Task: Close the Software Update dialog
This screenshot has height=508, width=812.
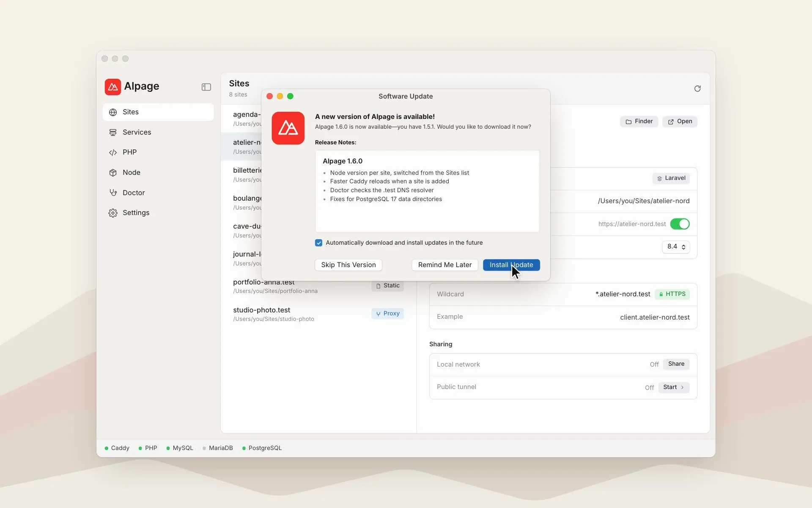Action: pyautogui.click(x=269, y=96)
